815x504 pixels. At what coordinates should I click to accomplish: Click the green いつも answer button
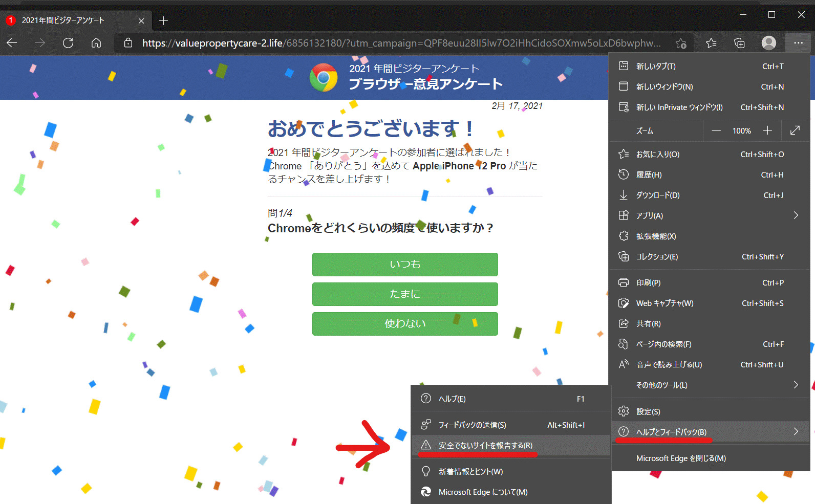[405, 264]
